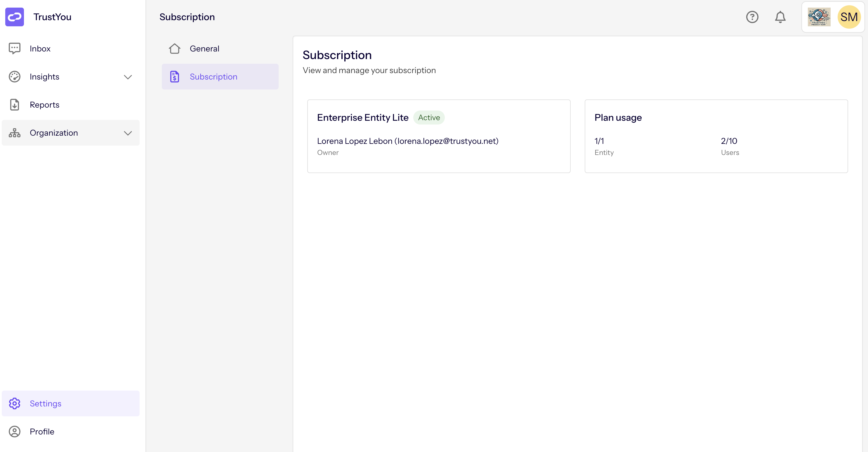
Task: Click the 1/1 Entity usage value
Action: click(599, 141)
